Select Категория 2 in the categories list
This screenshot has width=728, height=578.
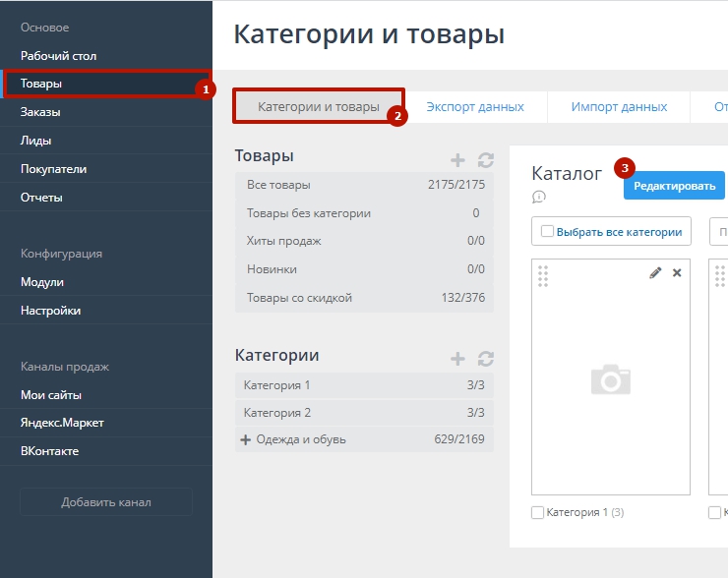pos(364,413)
